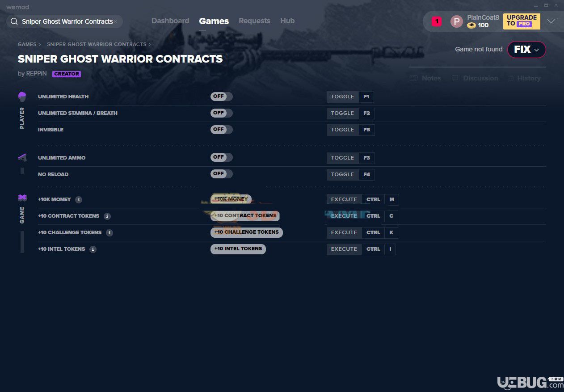Click the search magnifier icon

coord(14,21)
